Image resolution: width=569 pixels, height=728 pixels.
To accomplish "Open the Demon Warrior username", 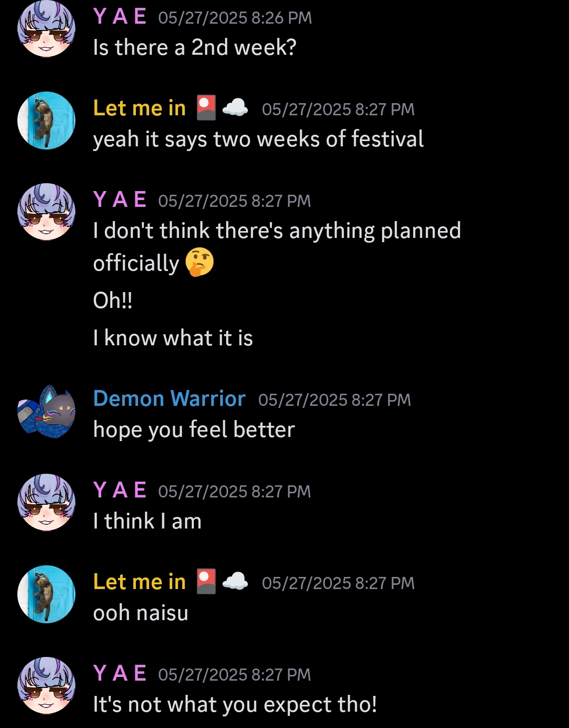I will pyautogui.click(x=169, y=398).
